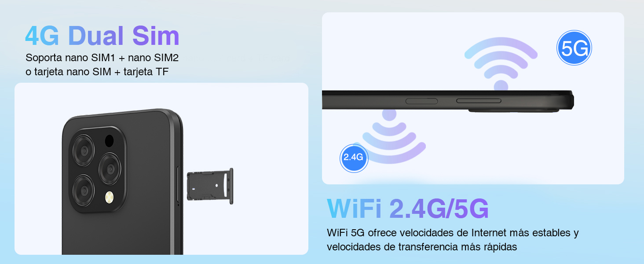Click the blue 5G circle badge
The image size is (644, 264).
click(574, 48)
